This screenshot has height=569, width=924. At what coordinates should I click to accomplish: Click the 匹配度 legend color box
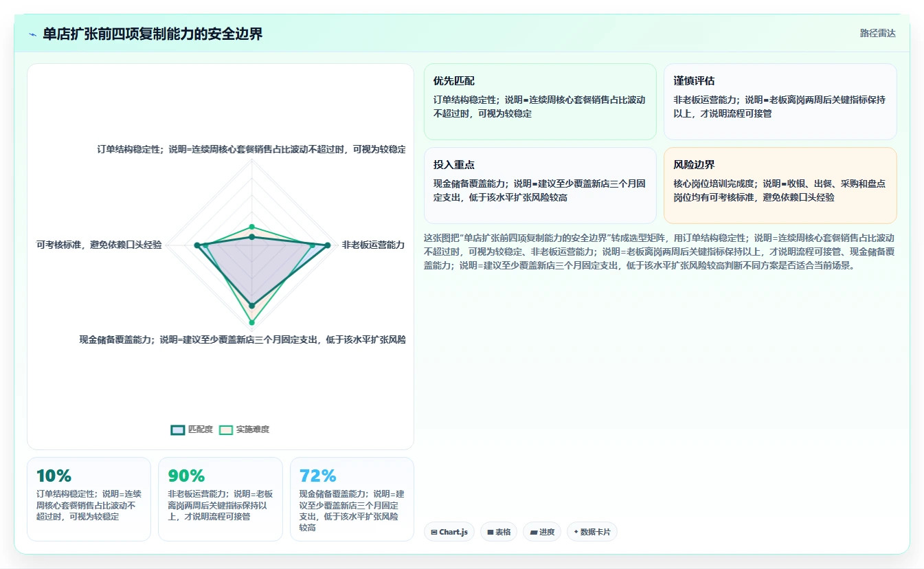coord(178,429)
